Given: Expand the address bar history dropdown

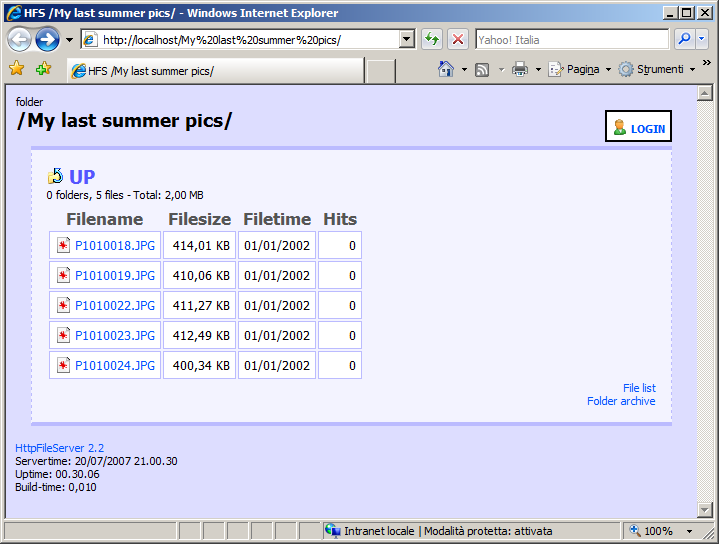Looking at the screenshot, I should click(x=406, y=40).
